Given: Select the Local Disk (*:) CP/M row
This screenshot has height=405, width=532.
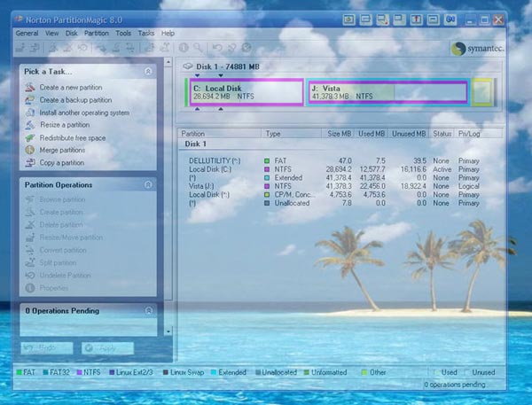Looking at the screenshot, I should click(x=334, y=194).
